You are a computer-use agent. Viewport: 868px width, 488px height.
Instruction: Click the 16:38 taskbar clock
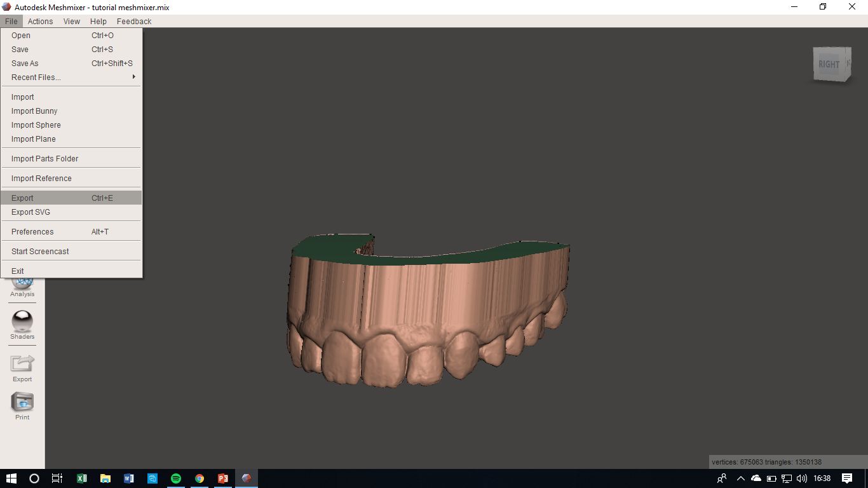tap(822, 478)
